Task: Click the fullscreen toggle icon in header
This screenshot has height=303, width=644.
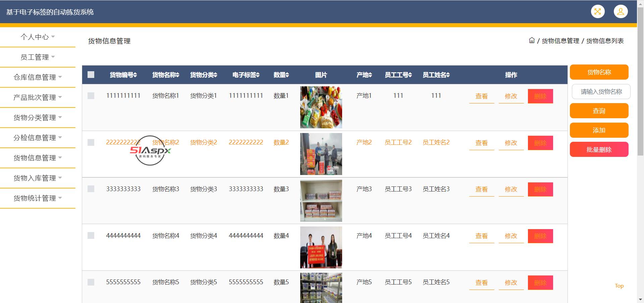Action: point(597,11)
